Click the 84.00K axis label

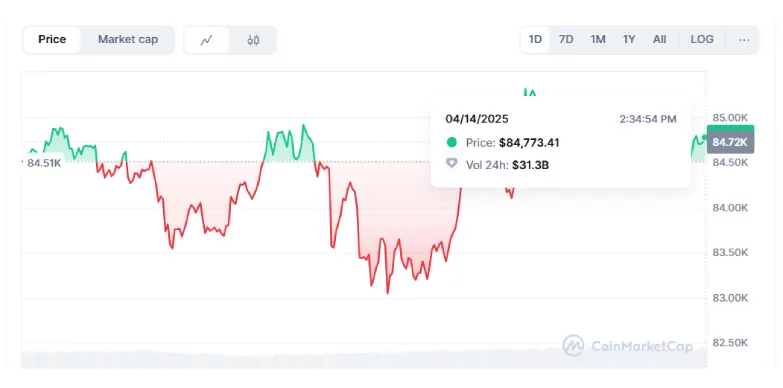coord(730,208)
